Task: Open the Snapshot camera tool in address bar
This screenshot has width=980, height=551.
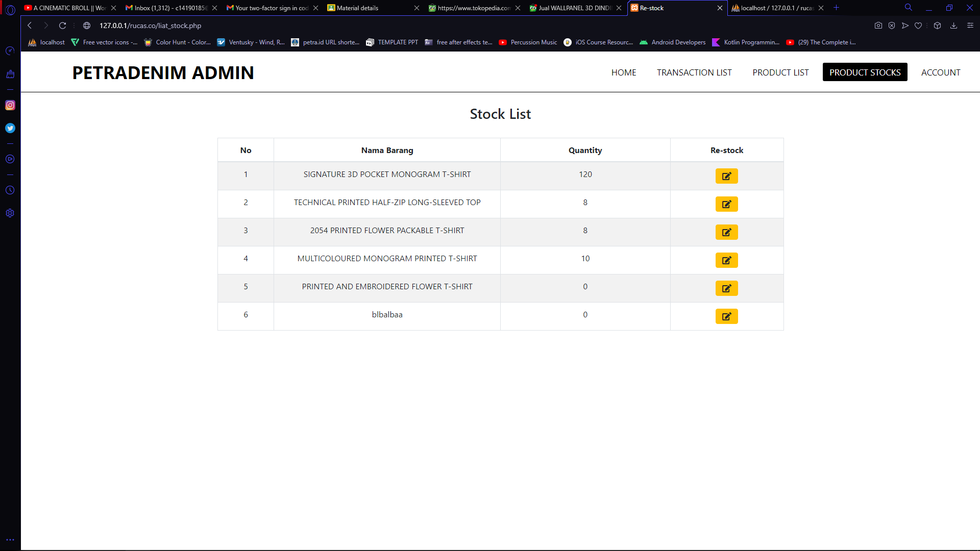Action: [878, 25]
